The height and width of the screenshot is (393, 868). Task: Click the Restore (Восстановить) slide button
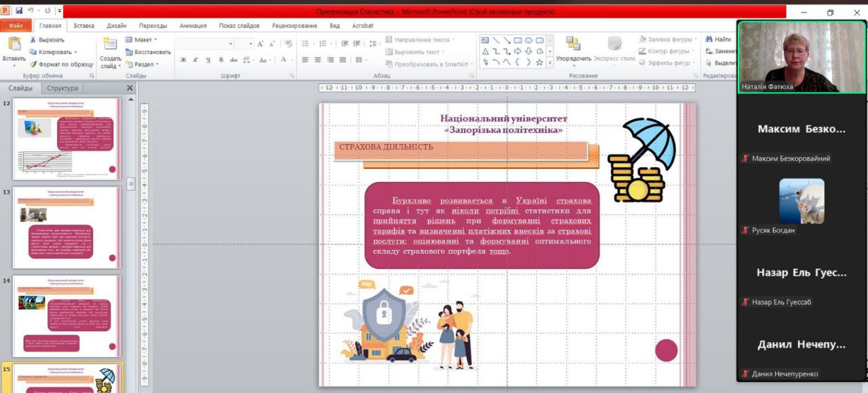pyautogui.click(x=148, y=52)
